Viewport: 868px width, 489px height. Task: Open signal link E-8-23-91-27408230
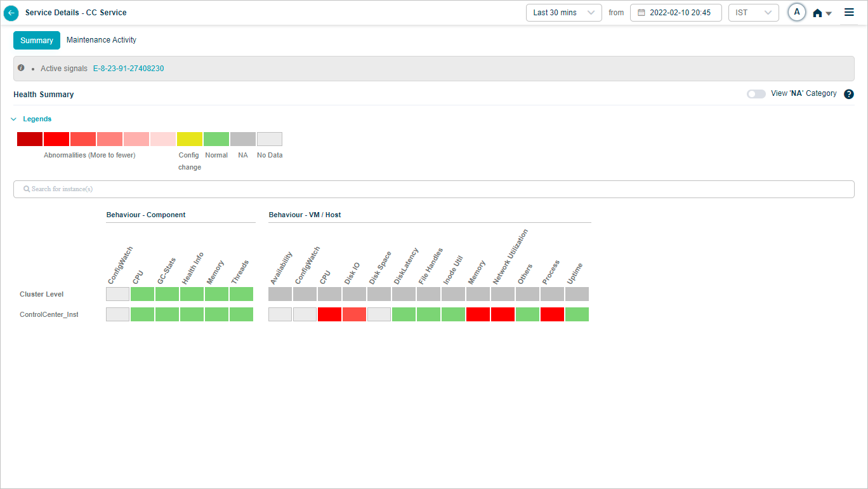[x=128, y=69]
